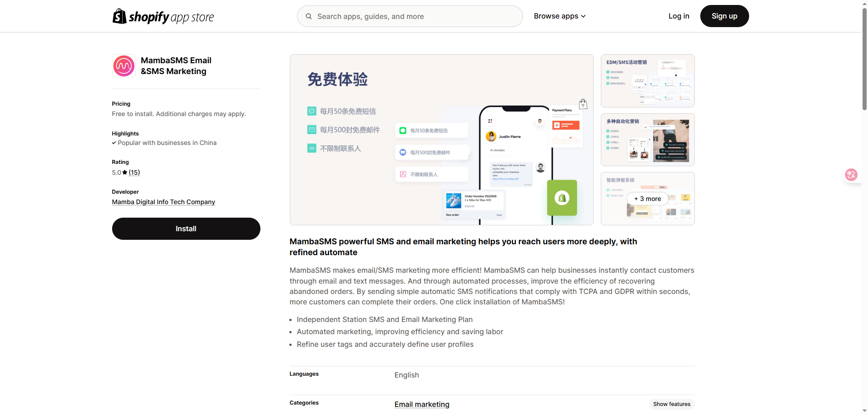Screen dimensions: 868x415
Task: Click the MambaSMS Email &SMS Marketing title
Action: (x=176, y=66)
